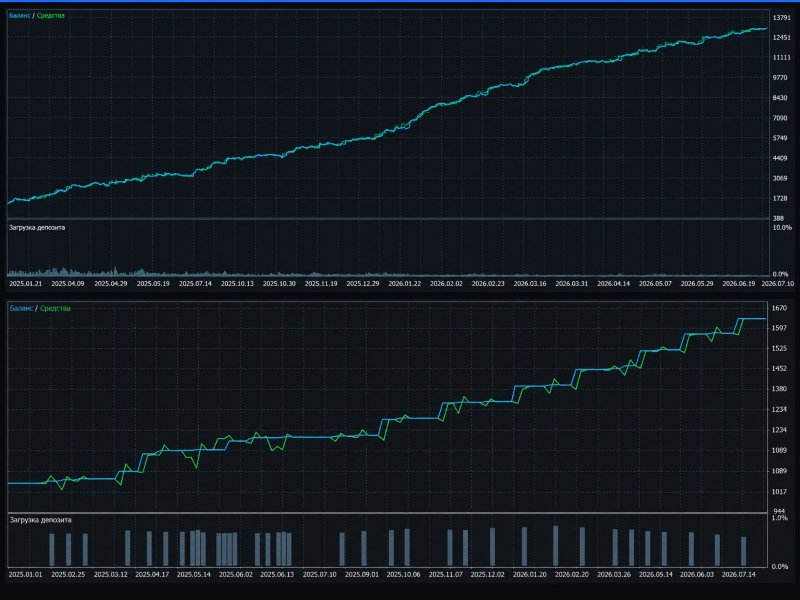800x600 pixels.
Task: Click the 2026.01.22 date label
Action: coord(405,284)
